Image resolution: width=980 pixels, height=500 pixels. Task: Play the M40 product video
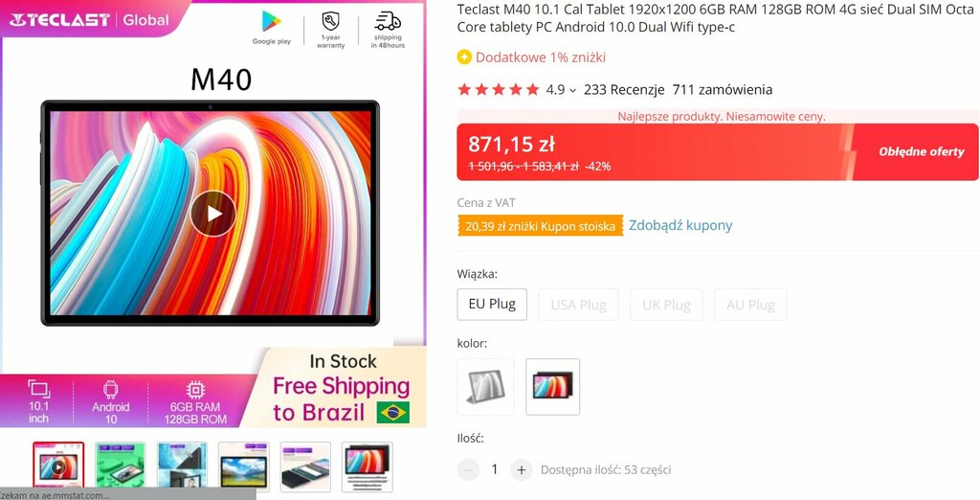[x=213, y=214]
